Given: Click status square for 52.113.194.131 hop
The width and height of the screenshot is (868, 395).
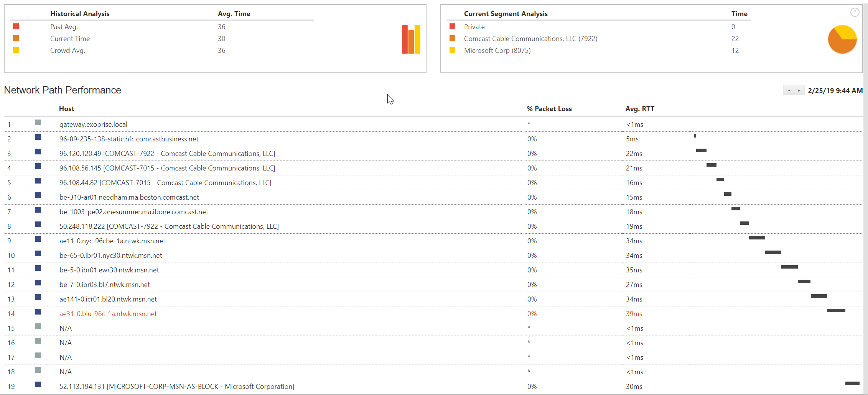Looking at the screenshot, I should [x=38, y=384].
